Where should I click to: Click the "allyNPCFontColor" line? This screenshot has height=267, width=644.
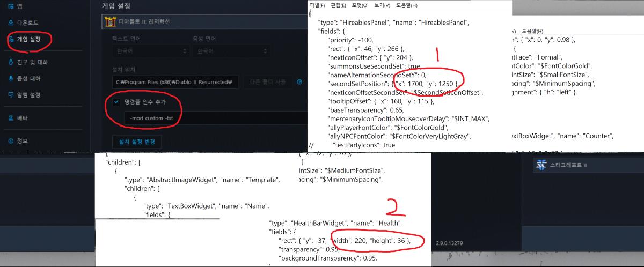click(x=399, y=137)
